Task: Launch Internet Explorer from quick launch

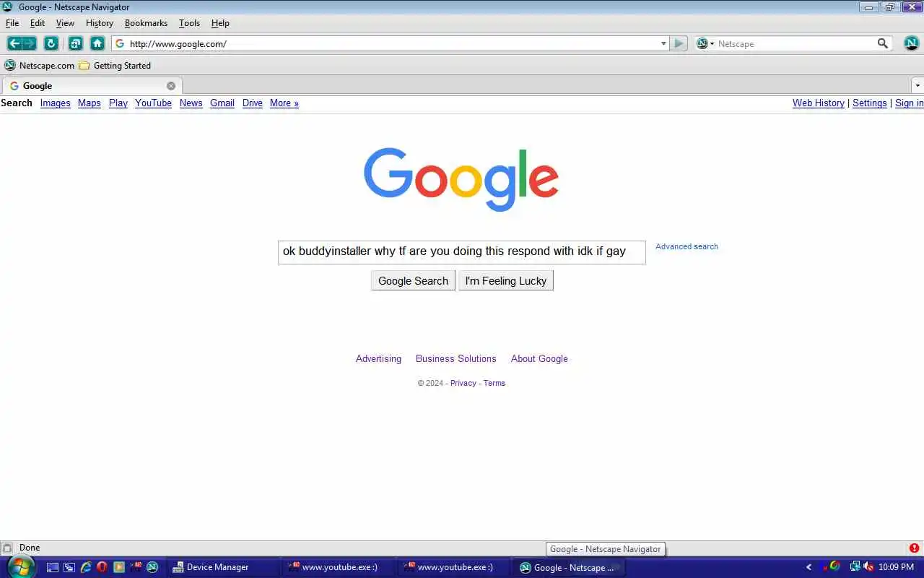Action: point(86,567)
